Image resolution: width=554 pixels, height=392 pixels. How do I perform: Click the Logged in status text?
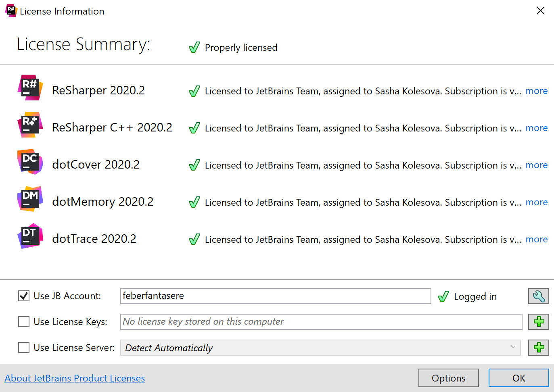[475, 296]
